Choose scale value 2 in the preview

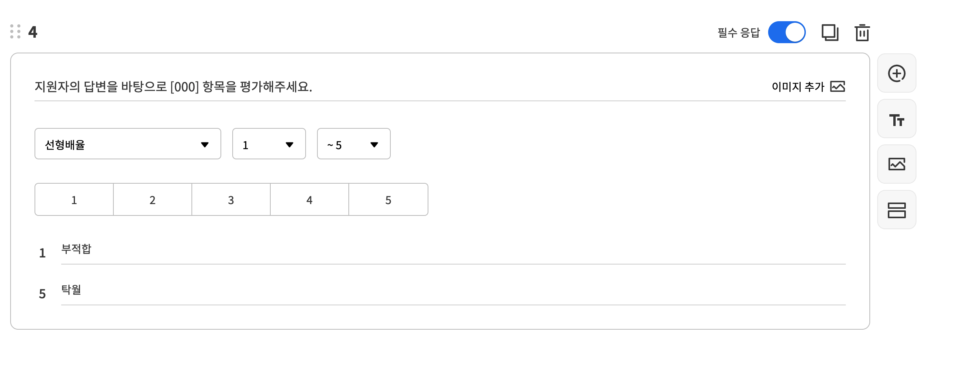click(x=153, y=199)
